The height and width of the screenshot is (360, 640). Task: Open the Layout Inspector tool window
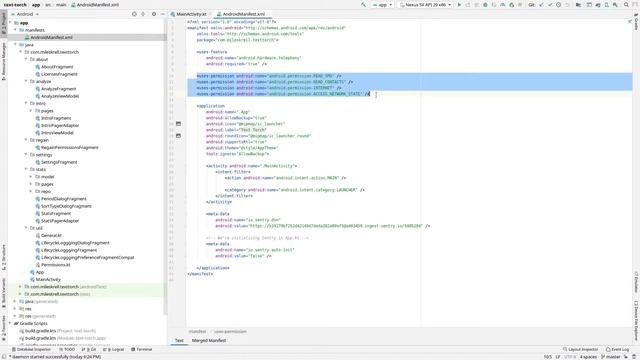(580, 349)
